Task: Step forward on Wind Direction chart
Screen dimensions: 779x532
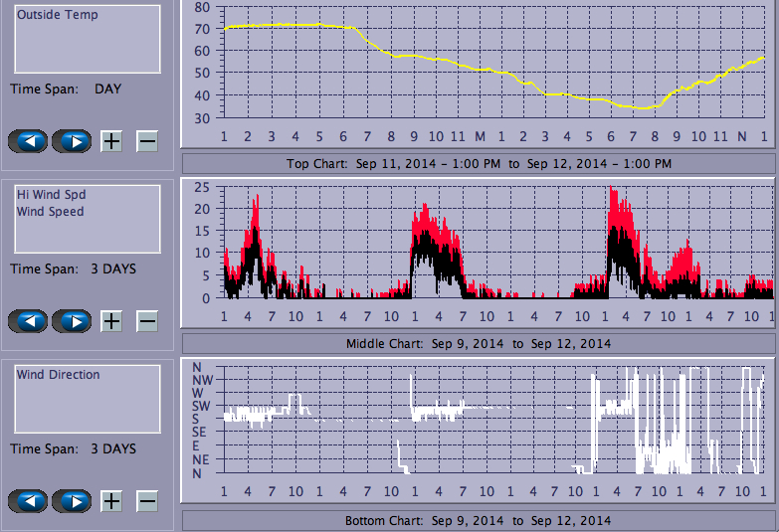Action: [72, 500]
